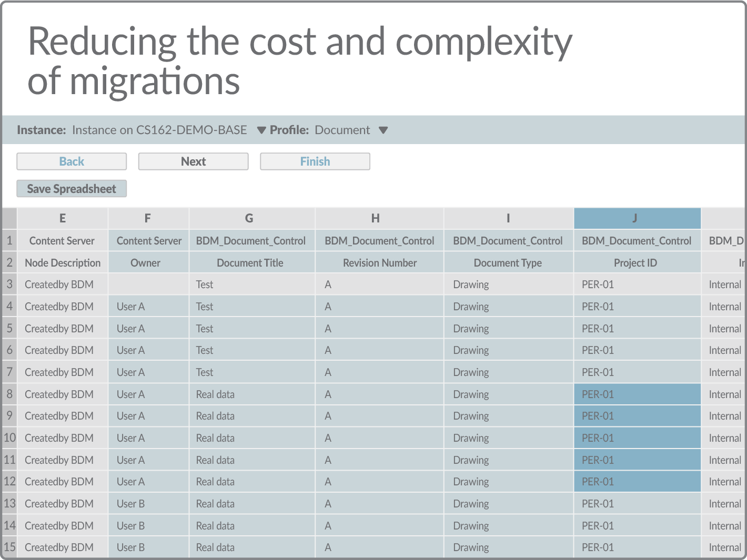Click the Finish button
Screen dimensions: 747x560
tap(315, 161)
